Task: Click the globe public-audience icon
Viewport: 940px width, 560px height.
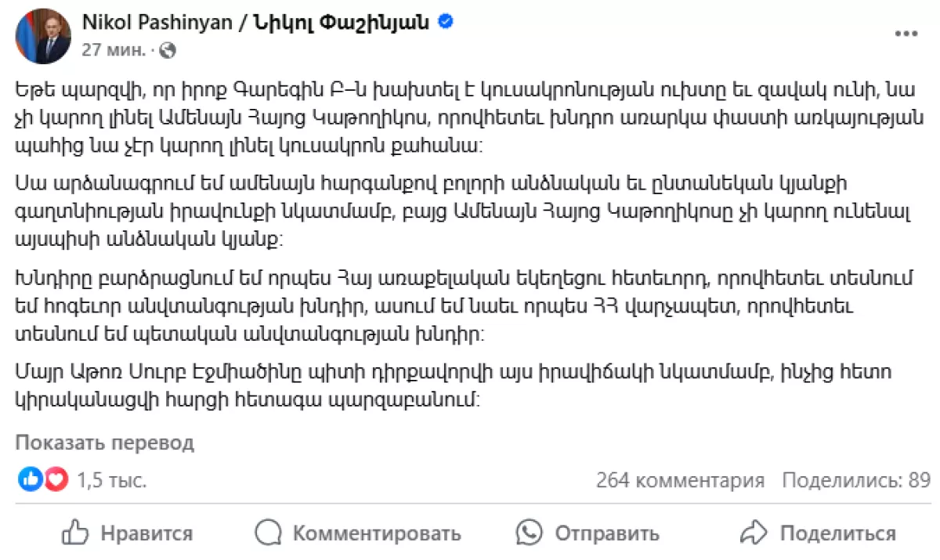Action: pyautogui.click(x=167, y=50)
